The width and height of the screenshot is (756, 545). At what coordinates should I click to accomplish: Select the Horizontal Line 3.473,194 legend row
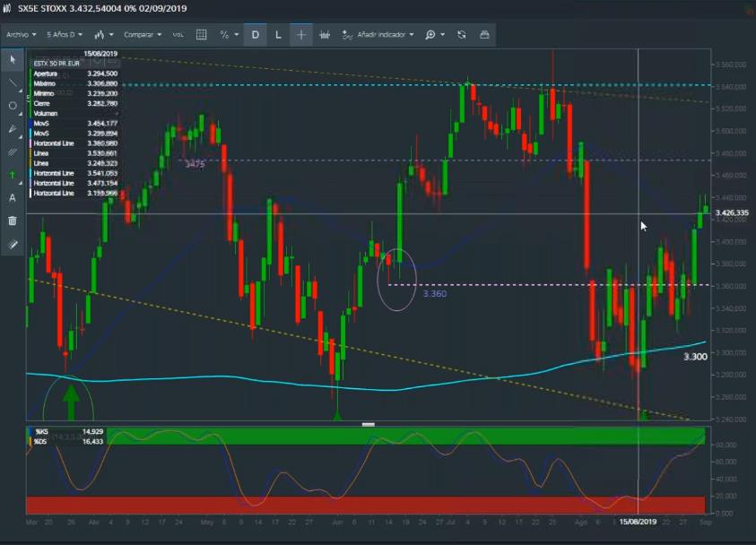coord(74,183)
